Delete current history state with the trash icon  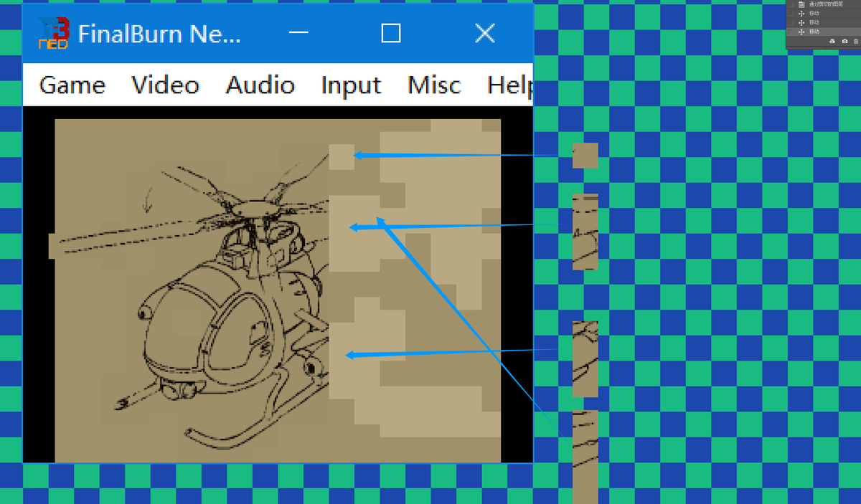click(856, 41)
